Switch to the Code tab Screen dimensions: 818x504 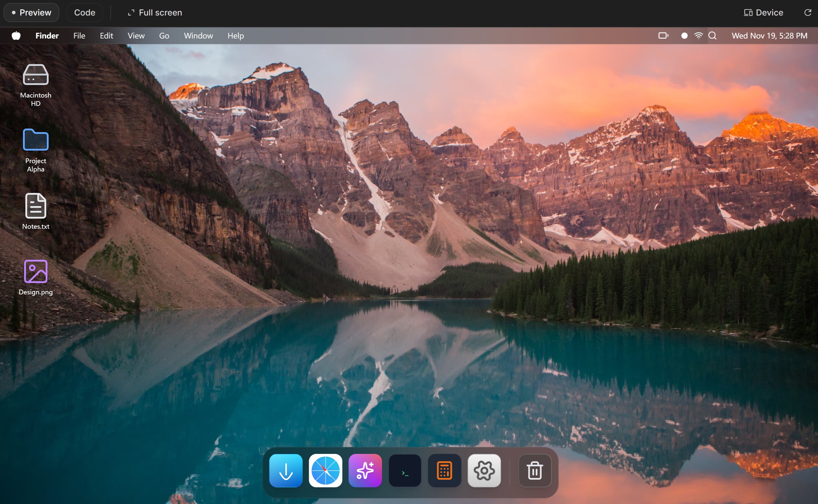coord(85,13)
